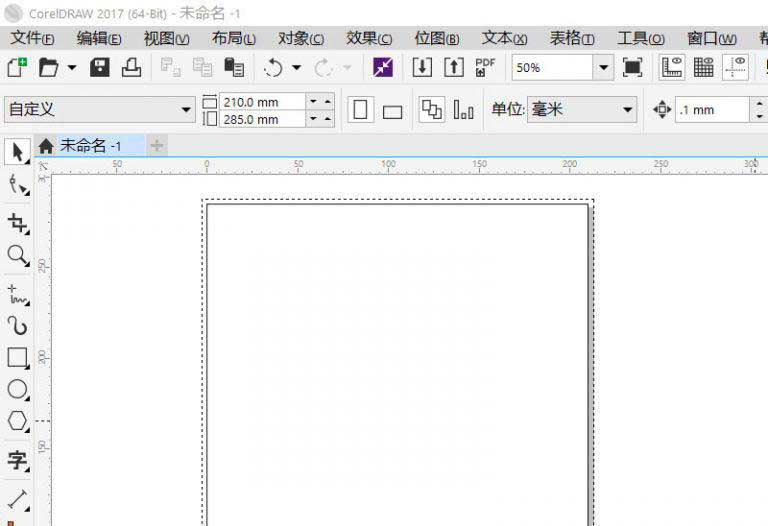Open the 布局 menu
The height and width of the screenshot is (526, 768).
(234, 38)
